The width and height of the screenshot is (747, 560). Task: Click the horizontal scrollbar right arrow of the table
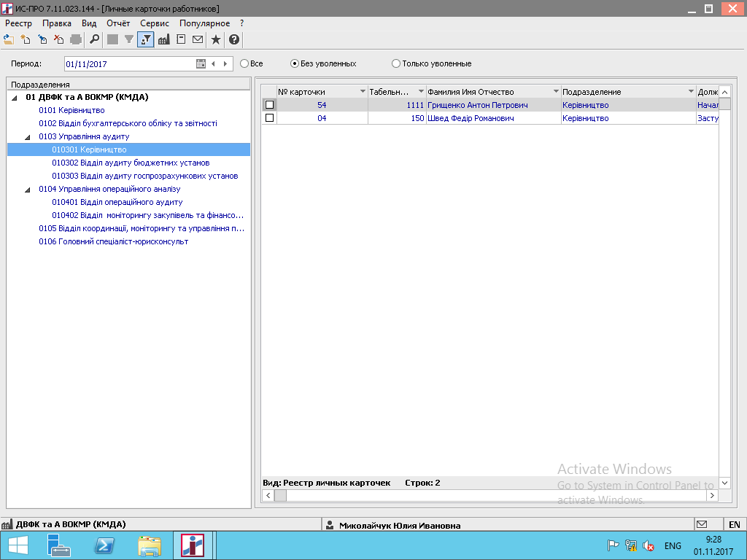click(x=712, y=496)
